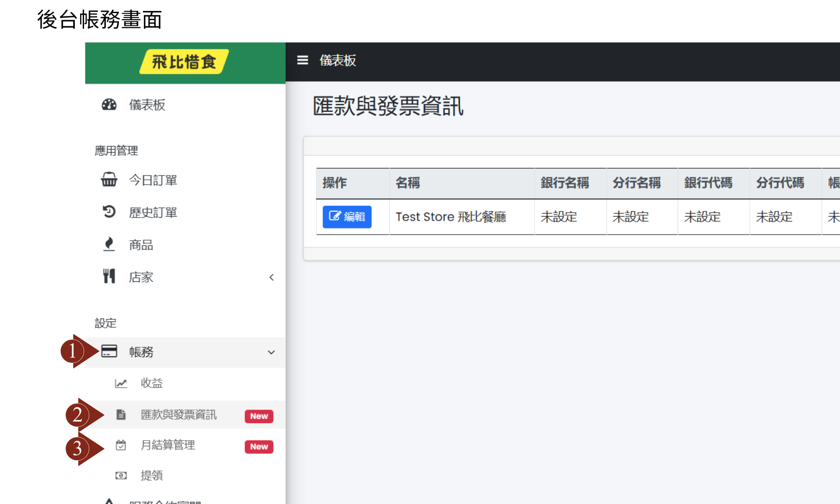Click the 帳務 credit card icon

coord(109,351)
